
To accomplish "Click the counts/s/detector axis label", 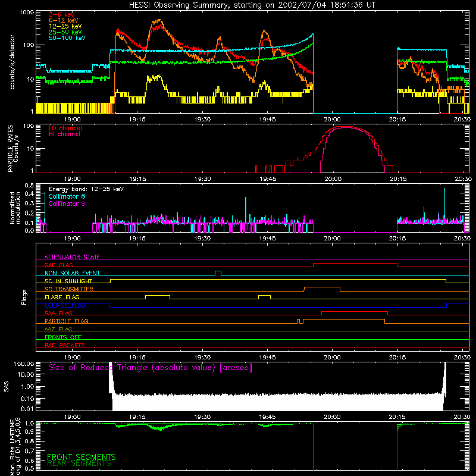I will pyautogui.click(x=12, y=62).
